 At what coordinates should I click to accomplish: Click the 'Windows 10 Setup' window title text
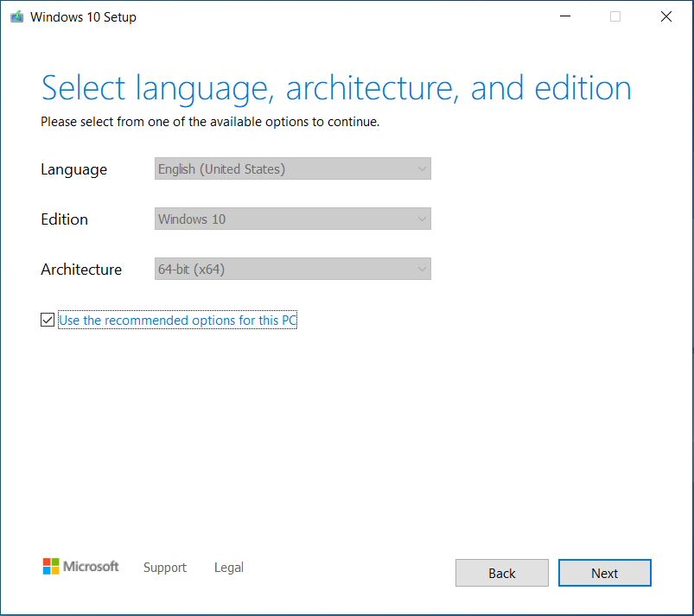[83, 16]
